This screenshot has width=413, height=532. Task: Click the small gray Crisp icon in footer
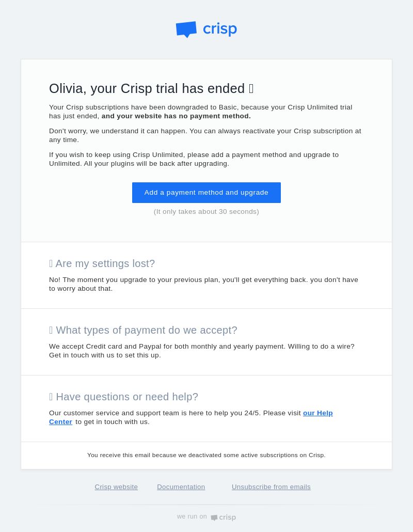pos(214,518)
